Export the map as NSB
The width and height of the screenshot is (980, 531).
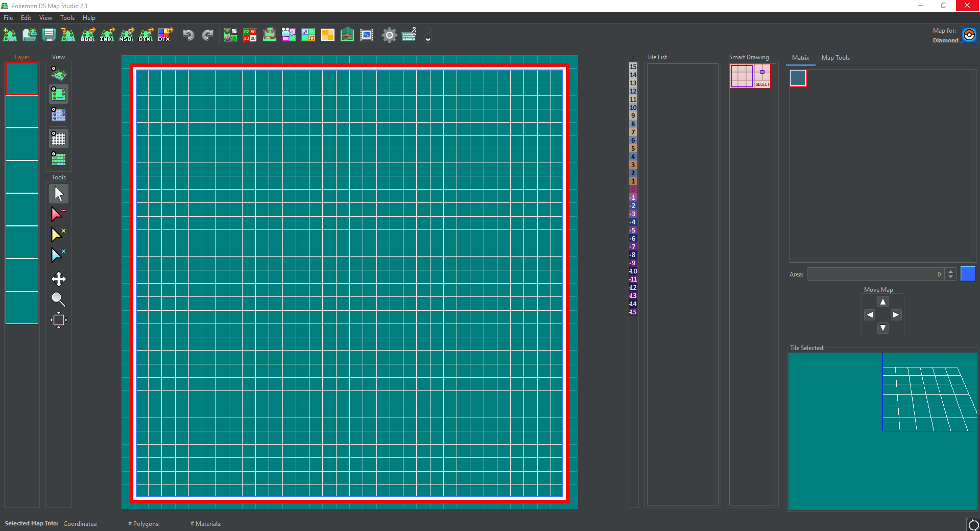tap(126, 34)
